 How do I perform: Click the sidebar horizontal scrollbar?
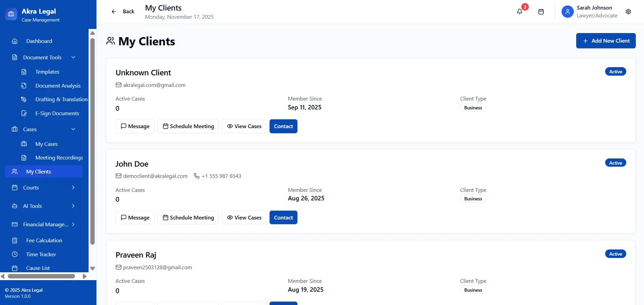coord(41,276)
